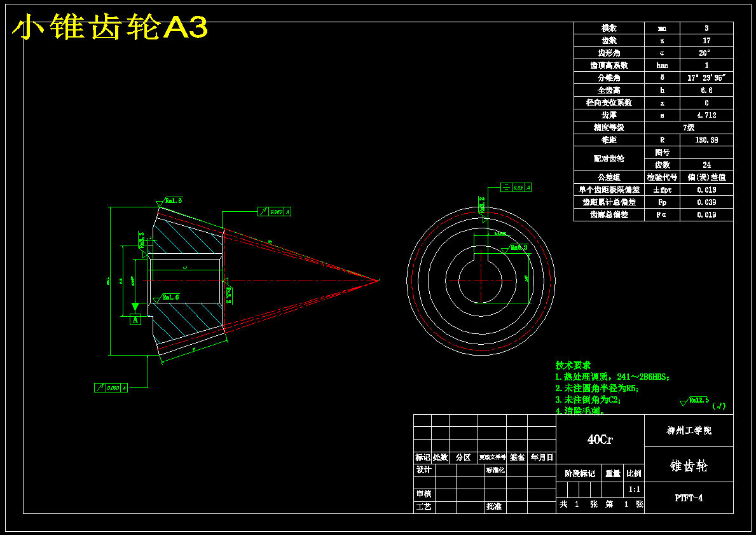The height and width of the screenshot is (535, 756).
Task: Click the '配对齿轮' merged cell
Action: (609, 158)
